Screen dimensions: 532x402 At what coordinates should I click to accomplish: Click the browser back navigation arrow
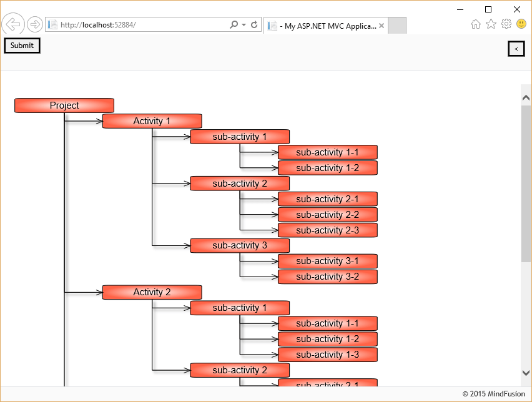pyautogui.click(x=12, y=24)
